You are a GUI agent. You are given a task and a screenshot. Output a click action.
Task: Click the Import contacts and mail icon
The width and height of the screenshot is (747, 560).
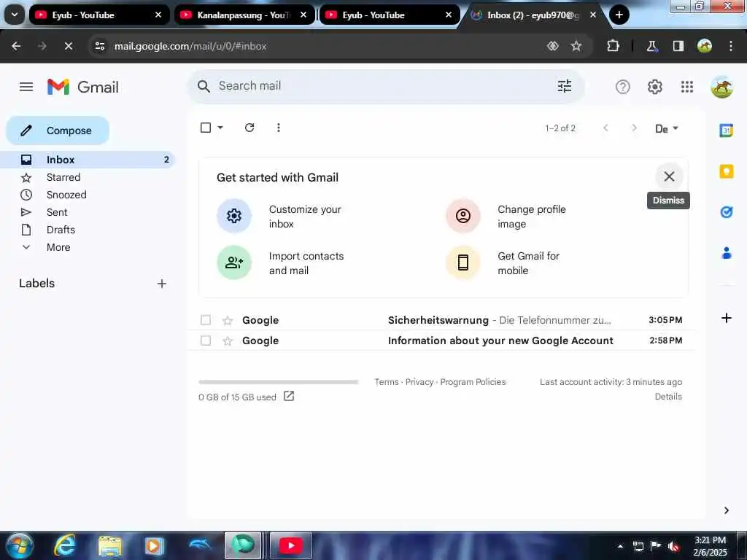(x=234, y=262)
